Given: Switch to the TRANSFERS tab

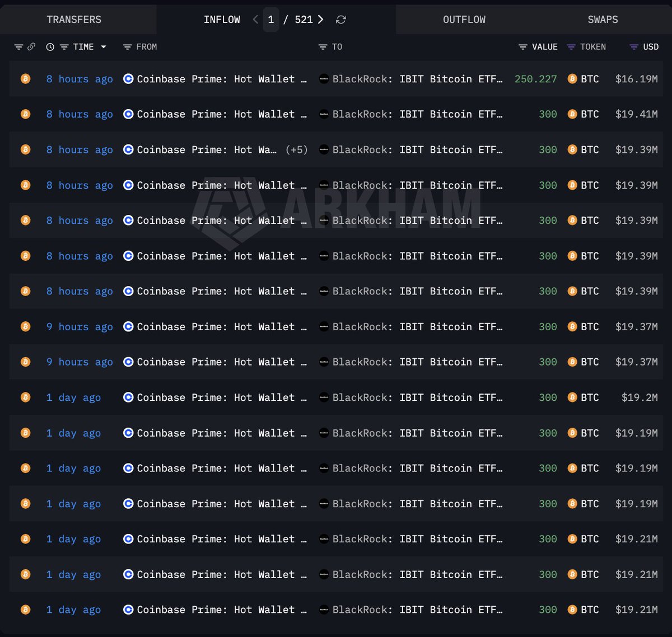Looking at the screenshot, I should pos(74,20).
